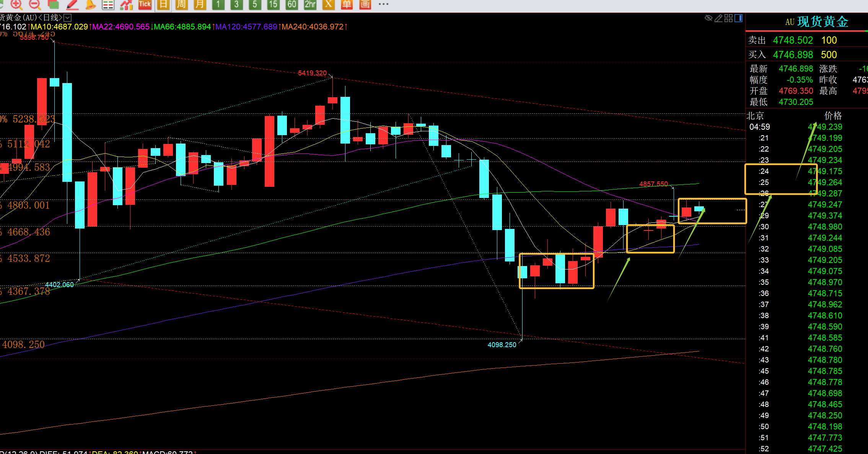The height and width of the screenshot is (454, 868).
Task: Switch to Tick chart view
Action: coord(145,4)
